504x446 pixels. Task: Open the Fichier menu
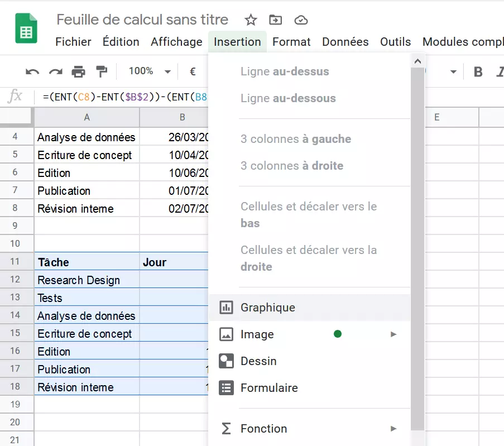[x=73, y=42]
